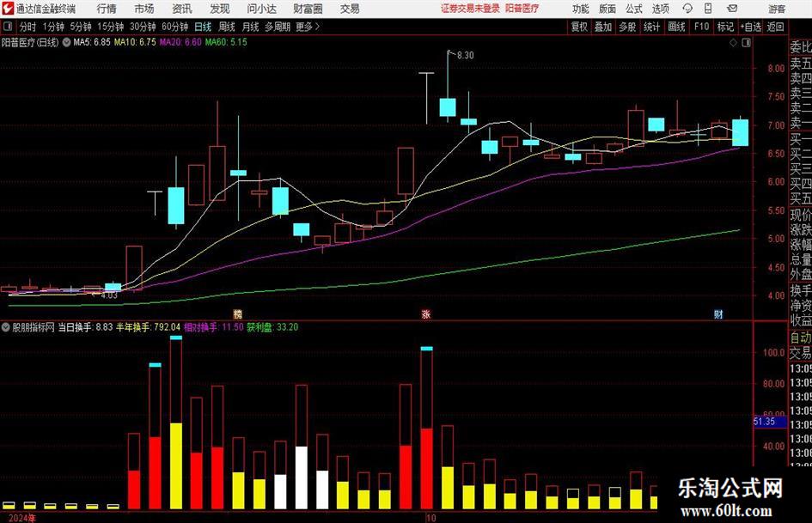Click the 游客 user account button
The height and width of the screenshot is (523, 812).
[776, 9]
